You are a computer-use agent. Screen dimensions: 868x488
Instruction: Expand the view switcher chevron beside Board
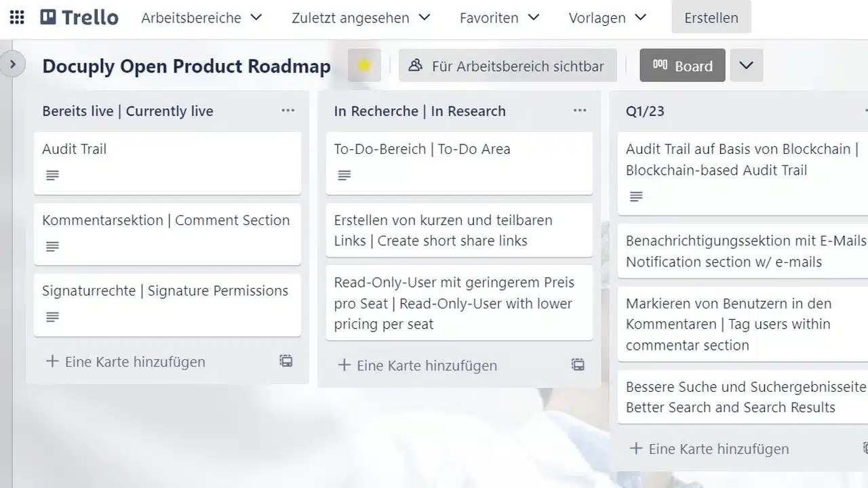747,66
